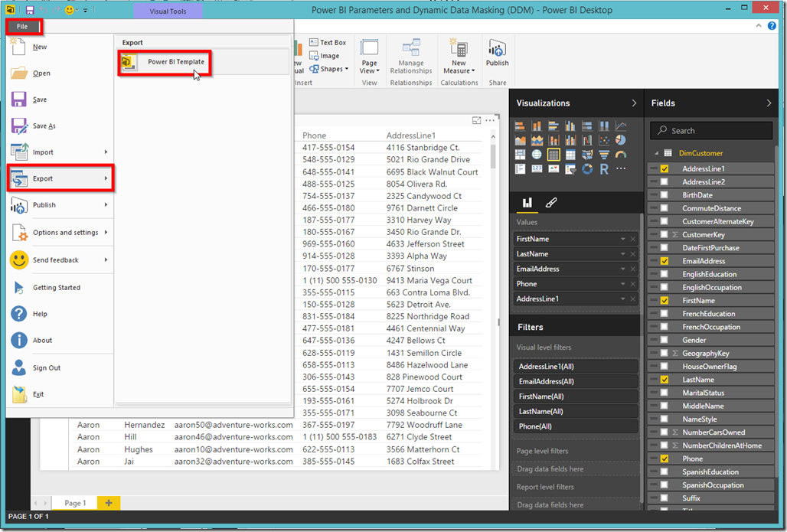Open the Fields well bar-chart tab

point(527,202)
